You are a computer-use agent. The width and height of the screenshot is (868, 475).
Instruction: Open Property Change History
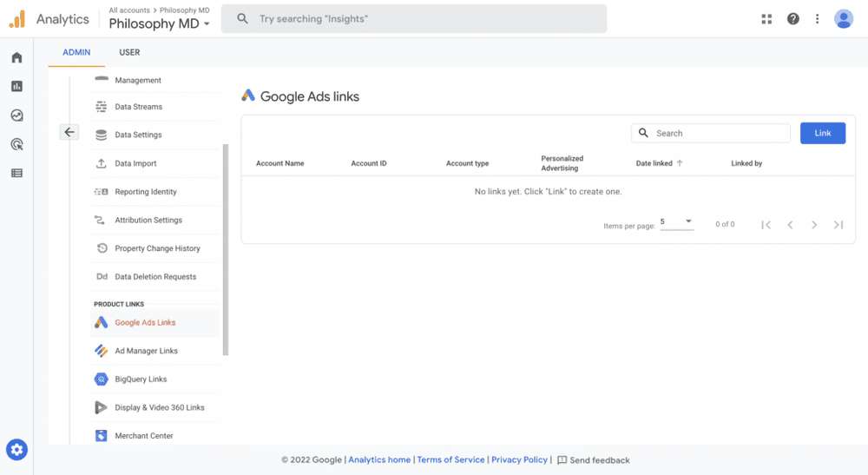tap(155, 248)
